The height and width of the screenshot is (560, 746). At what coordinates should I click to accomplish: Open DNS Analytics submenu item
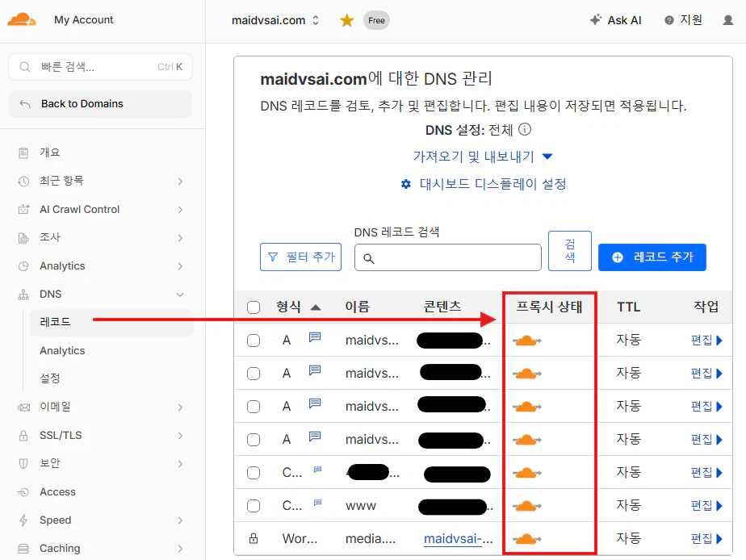pyautogui.click(x=62, y=351)
